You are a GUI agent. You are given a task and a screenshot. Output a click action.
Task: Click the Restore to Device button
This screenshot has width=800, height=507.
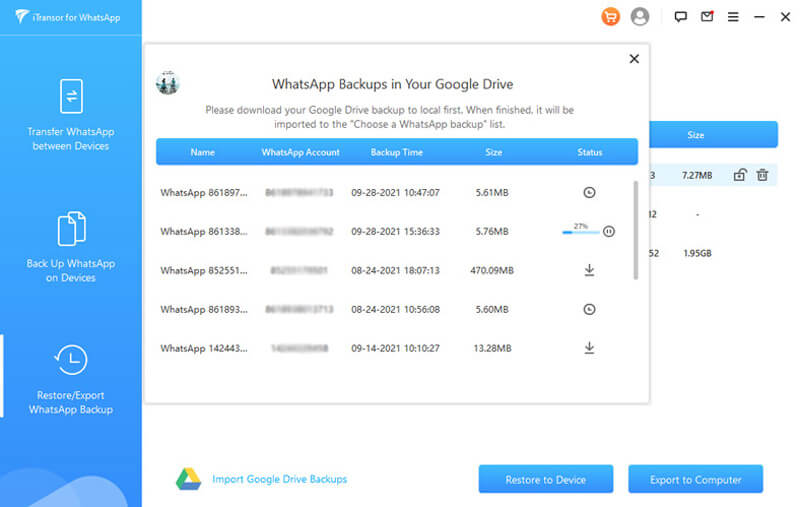(545, 479)
